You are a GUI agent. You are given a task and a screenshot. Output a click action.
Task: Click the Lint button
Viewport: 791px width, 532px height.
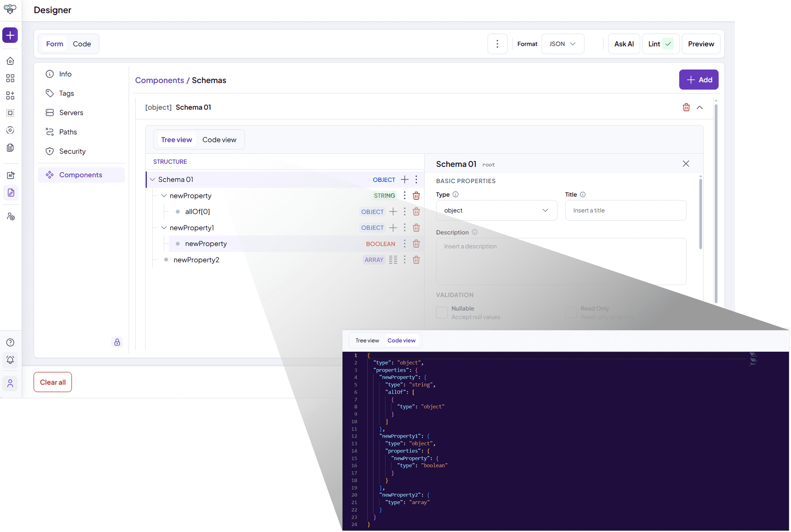[x=661, y=44]
